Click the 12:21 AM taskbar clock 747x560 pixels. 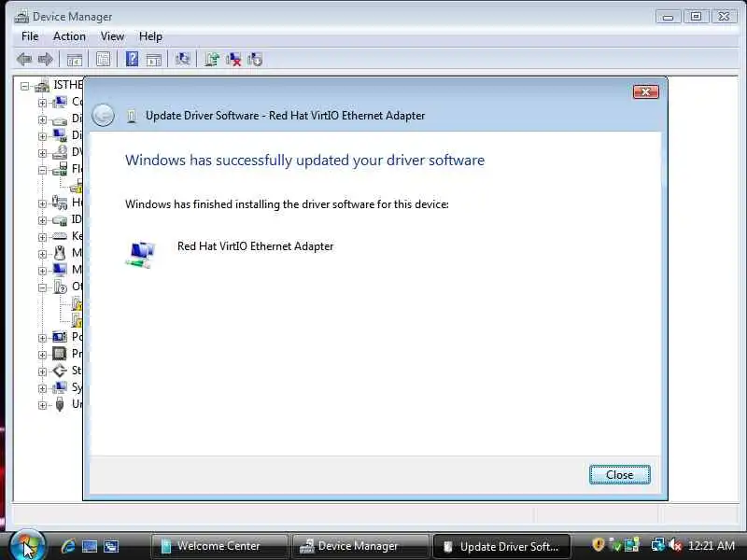(711, 545)
